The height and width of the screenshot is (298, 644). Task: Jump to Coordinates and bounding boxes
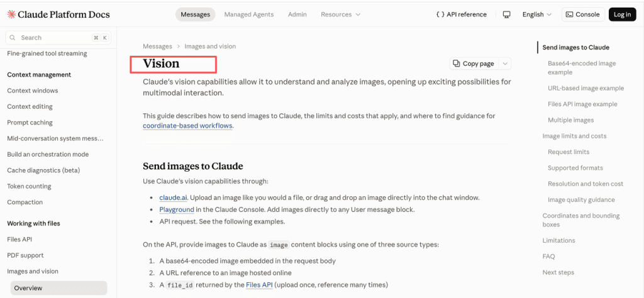[580, 220]
